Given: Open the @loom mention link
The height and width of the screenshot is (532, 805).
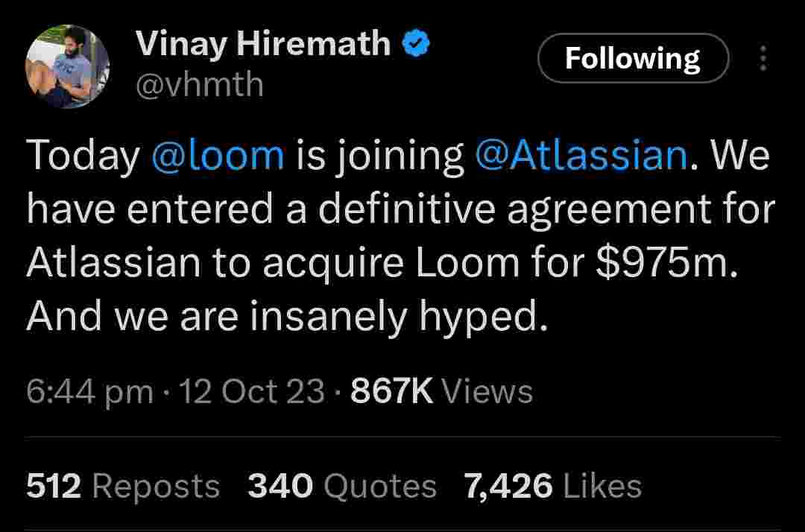Looking at the screenshot, I should pos(218,156).
